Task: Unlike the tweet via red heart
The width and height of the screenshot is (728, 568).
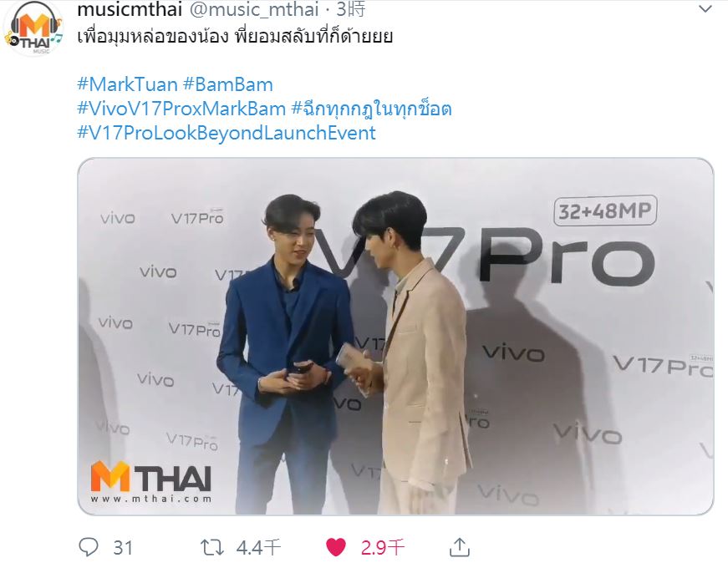Action: click(x=336, y=547)
